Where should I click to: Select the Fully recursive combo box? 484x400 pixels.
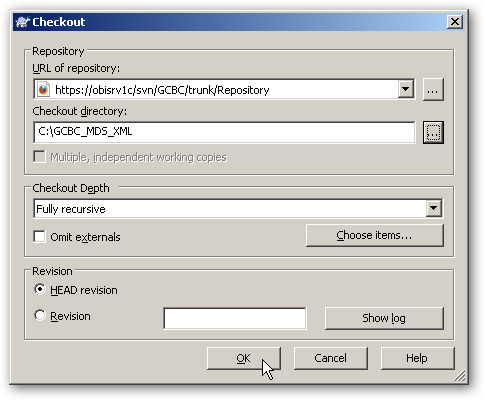pos(238,209)
